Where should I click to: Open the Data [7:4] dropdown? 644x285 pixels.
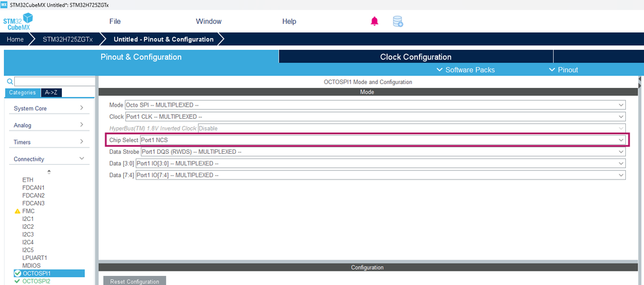click(x=380, y=175)
